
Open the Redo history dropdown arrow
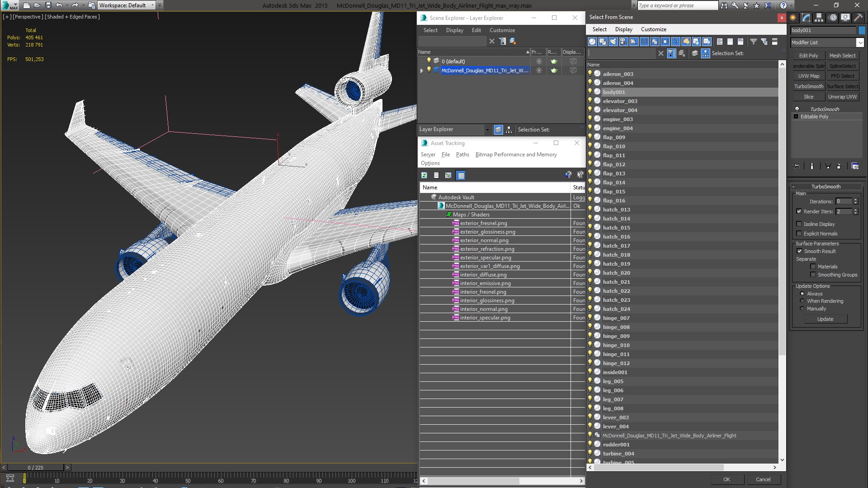(83, 5)
